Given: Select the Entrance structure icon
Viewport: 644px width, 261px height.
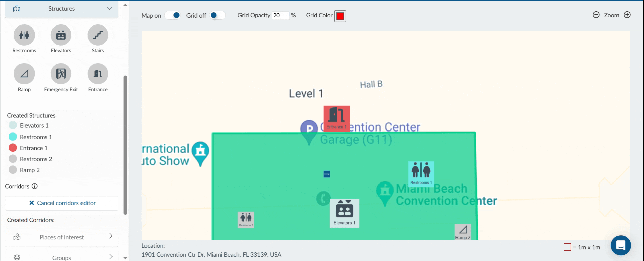Looking at the screenshot, I should (98, 74).
